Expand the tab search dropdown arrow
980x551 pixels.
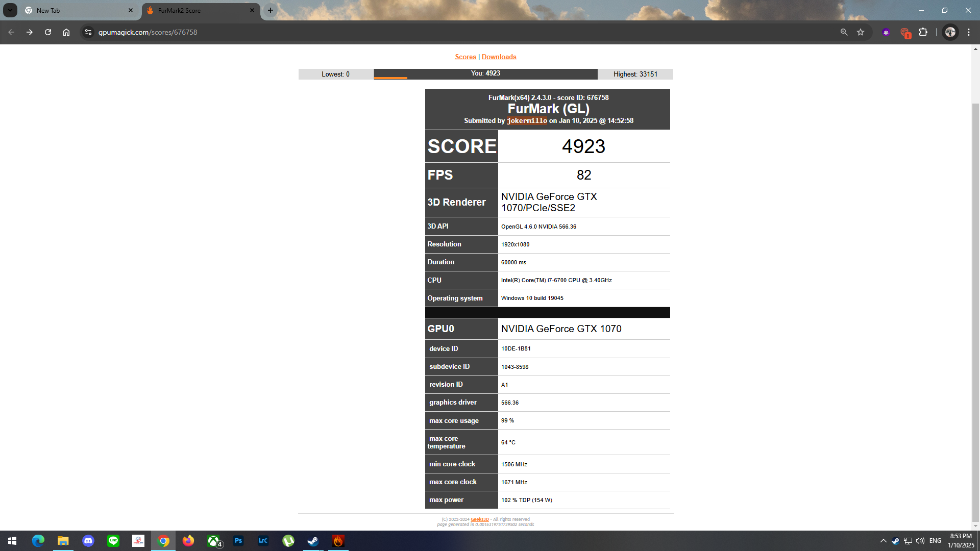pos(10,10)
